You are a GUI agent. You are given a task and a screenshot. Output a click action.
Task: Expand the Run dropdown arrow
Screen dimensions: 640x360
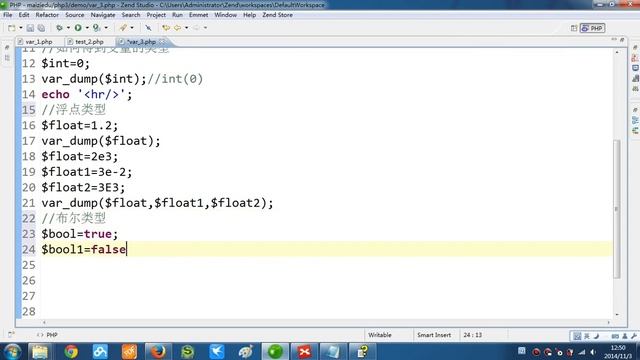87,28
